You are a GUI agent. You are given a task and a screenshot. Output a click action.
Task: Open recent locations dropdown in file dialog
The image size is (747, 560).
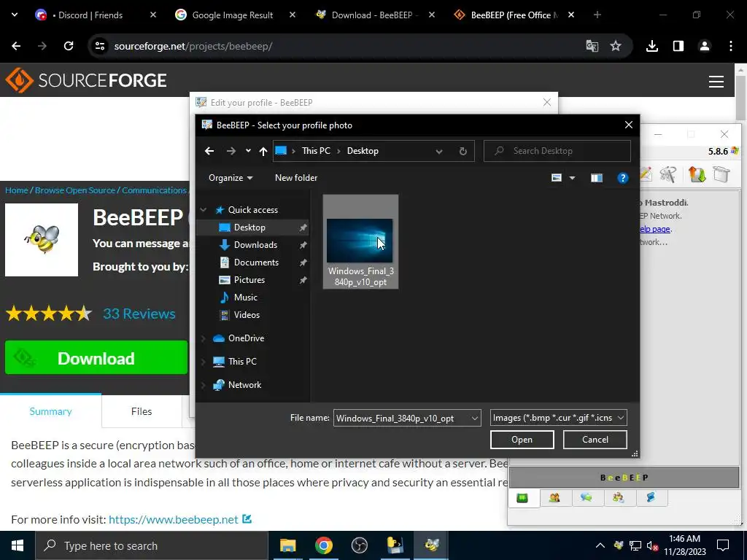point(248,151)
